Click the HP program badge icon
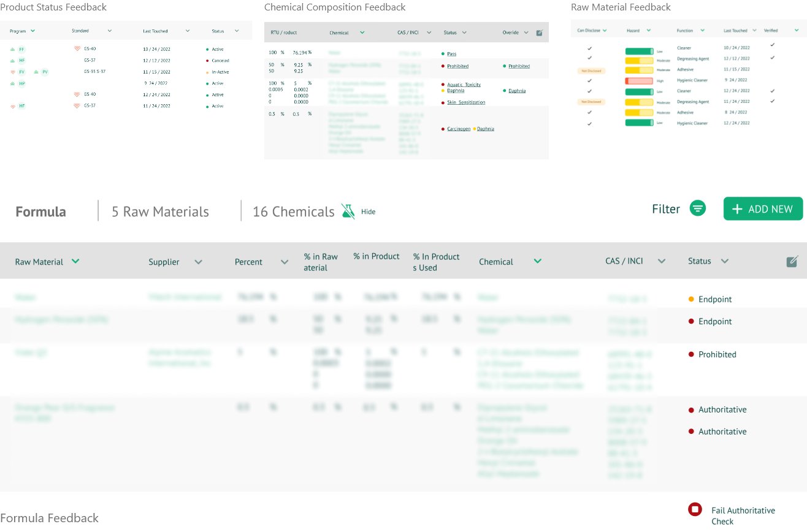 click(21, 83)
